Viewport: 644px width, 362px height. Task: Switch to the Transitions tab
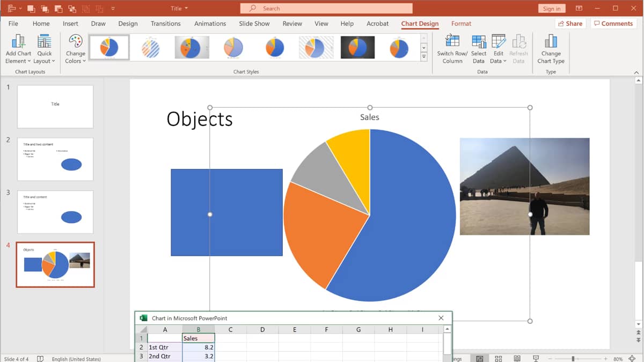(166, 24)
